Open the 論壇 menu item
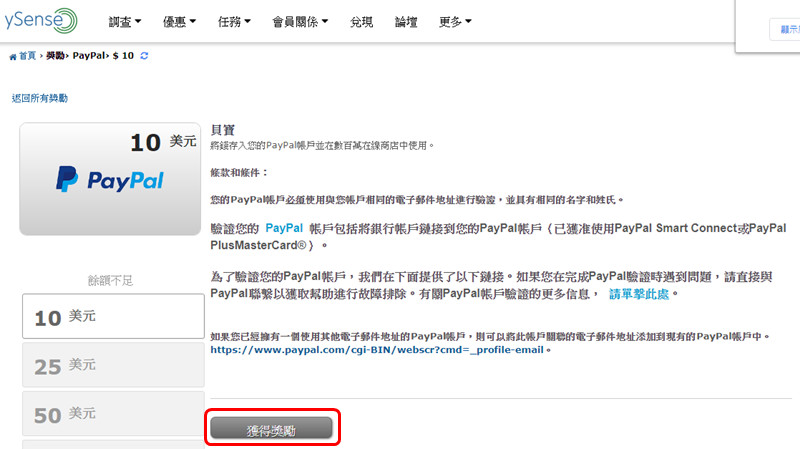 click(x=406, y=22)
